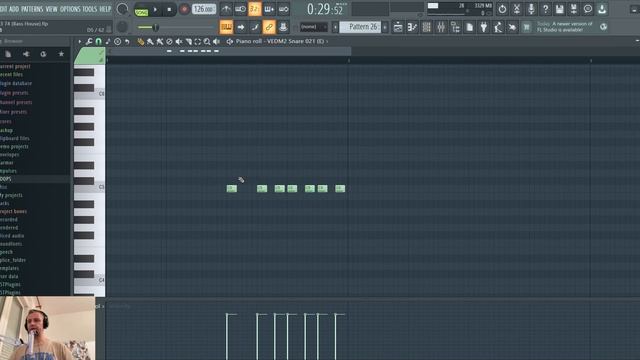This screenshot has width=640, height=360.
Task: Arm the Record button
Action: tap(184, 9)
